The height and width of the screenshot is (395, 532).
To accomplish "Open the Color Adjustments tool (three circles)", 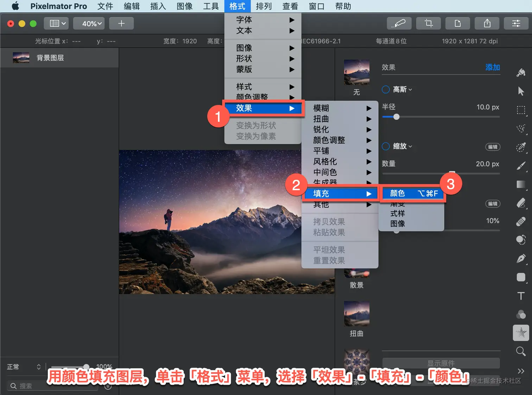I will (521, 314).
